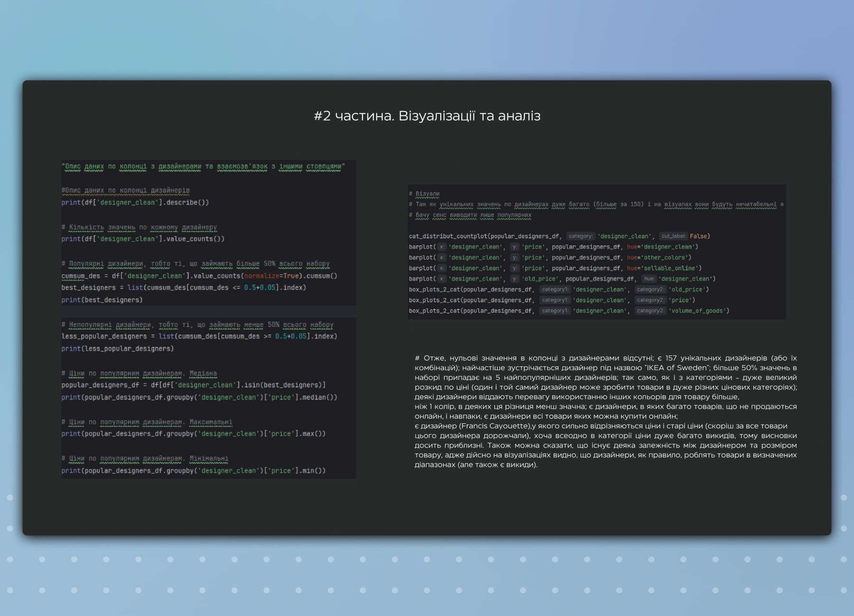The image size is (854, 616).
Task: Click the "# Візуали" comment in right code block
Action: click(x=424, y=194)
